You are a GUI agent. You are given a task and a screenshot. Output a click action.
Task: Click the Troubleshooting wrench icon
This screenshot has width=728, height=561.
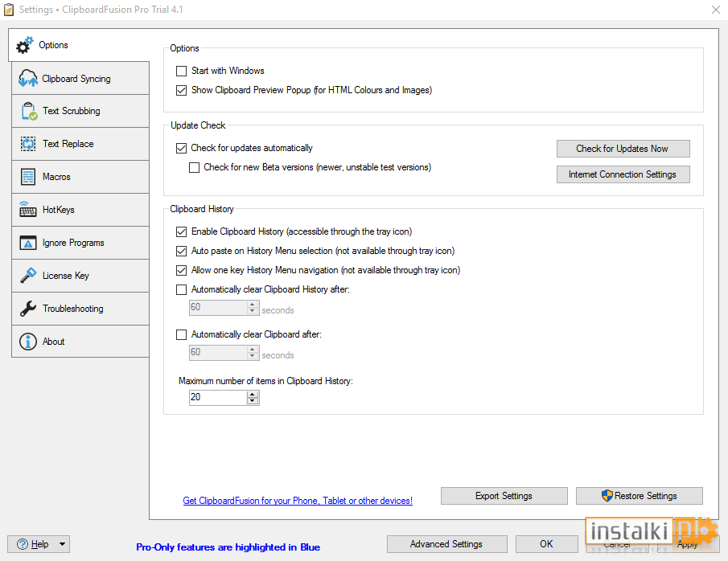pyautogui.click(x=28, y=309)
